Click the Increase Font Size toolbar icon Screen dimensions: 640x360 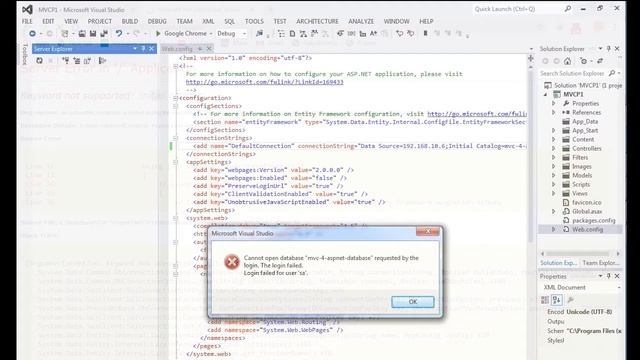[x=373, y=33]
